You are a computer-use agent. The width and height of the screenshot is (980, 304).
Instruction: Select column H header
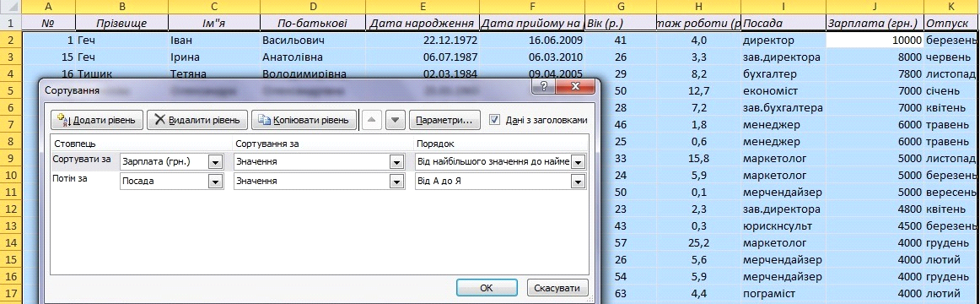tap(698, 7)
